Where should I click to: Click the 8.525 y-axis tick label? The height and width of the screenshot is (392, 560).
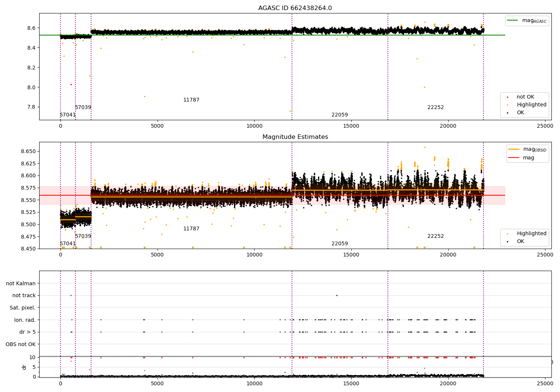(x=28, y=212)
